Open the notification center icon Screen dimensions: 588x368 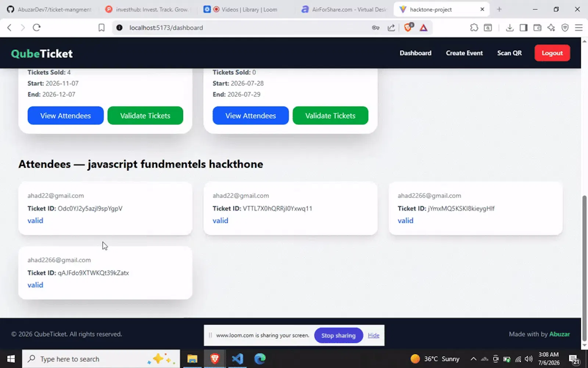(574, 359)
